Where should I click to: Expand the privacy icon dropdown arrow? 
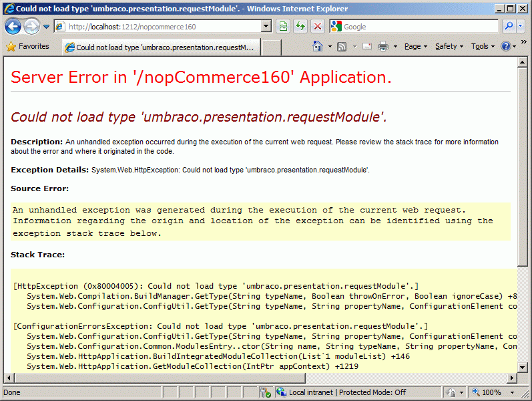(461, 392)
